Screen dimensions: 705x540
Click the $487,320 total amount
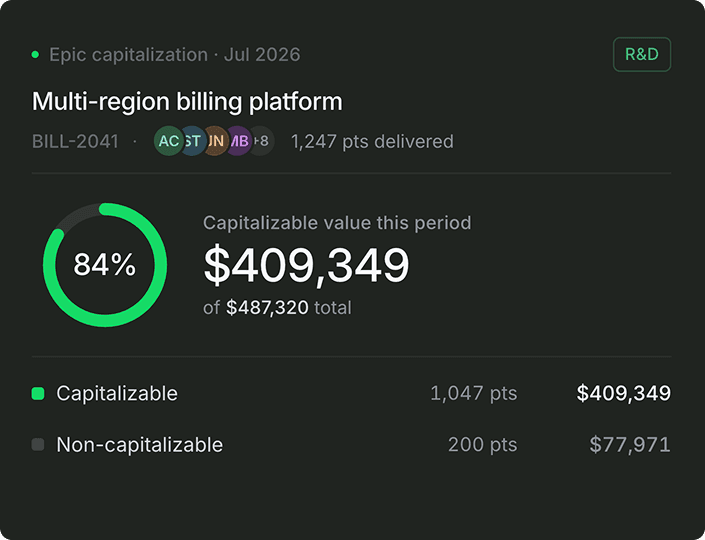point(267,308)
